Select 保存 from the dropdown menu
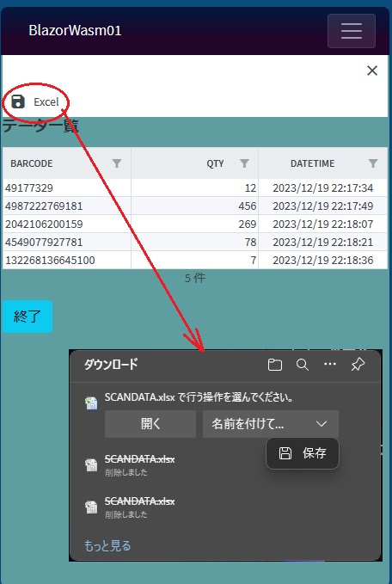 click(x=303, y=453)
